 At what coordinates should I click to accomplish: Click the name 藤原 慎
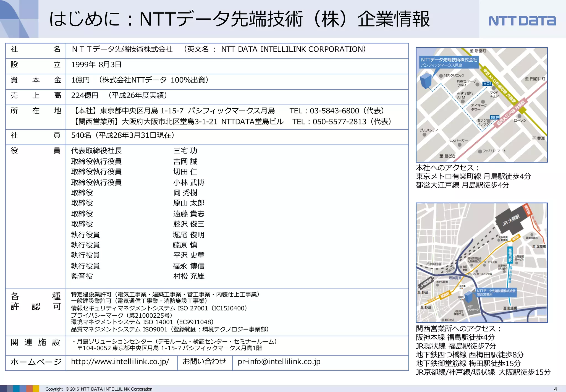pos(185,245)
